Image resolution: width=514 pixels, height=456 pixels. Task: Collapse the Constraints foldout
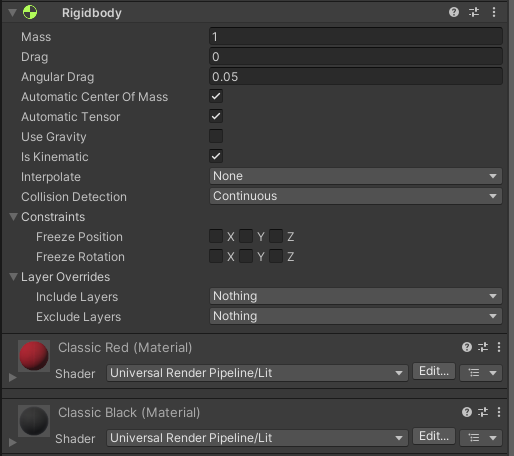pyautogui.click(x=13, y=217)
